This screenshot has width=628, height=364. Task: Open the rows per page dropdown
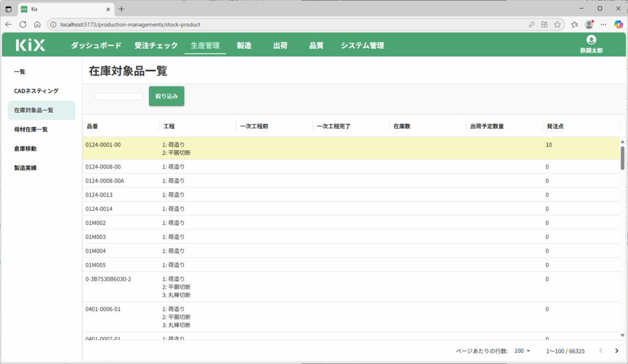523,351
